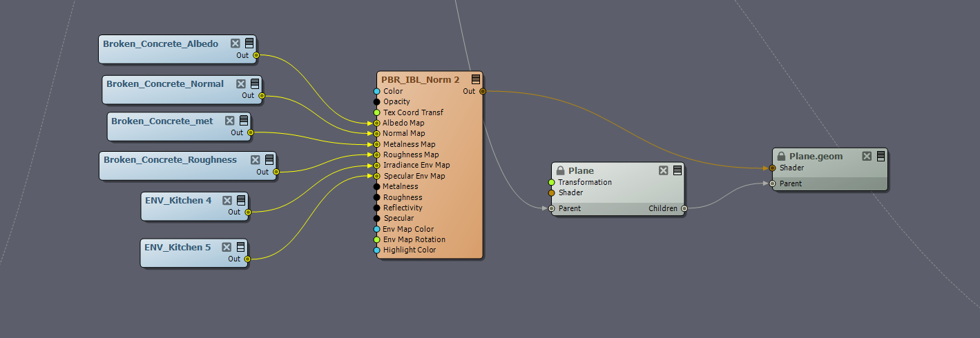Screen dimensions: 980x338
Task: Remove the Broken_Concrete_Normal node via its X icon
Action: tap(241, 83)
